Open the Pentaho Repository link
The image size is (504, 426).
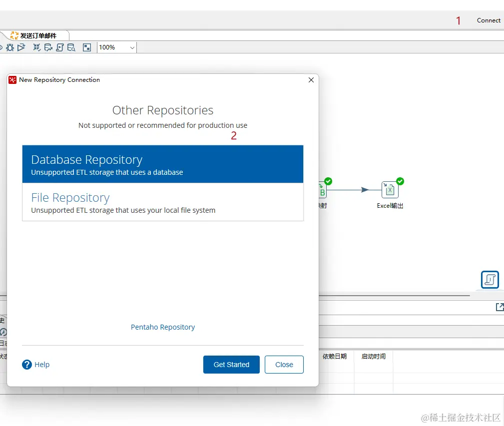click(163, 327)
